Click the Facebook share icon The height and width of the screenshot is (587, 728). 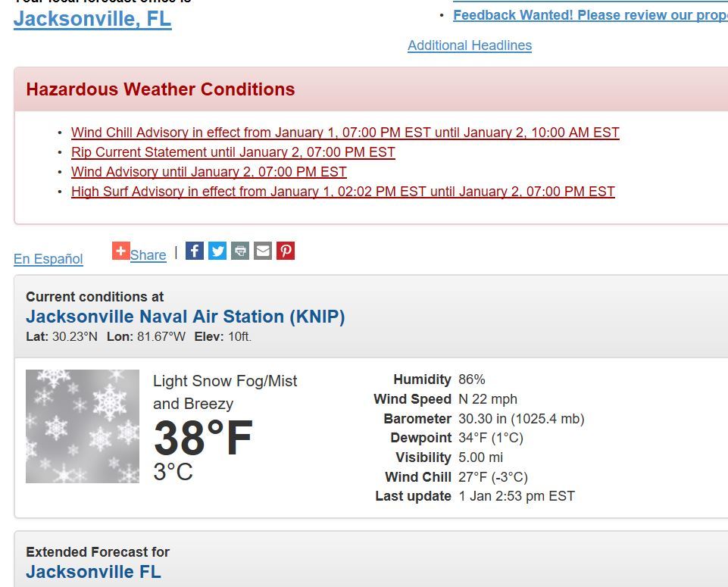pyautogui.click(x=195, y=251)
